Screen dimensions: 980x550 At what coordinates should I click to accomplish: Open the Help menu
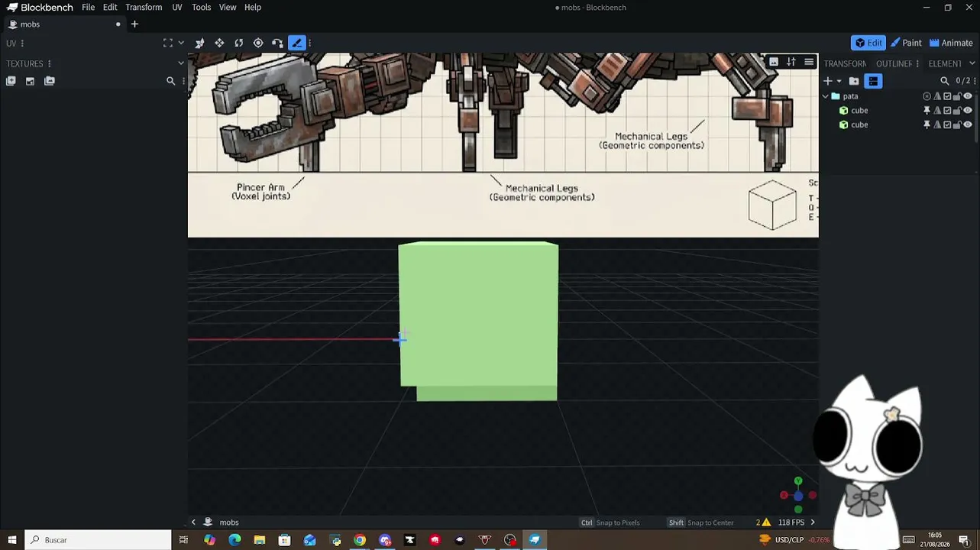(x=253, y=8)
